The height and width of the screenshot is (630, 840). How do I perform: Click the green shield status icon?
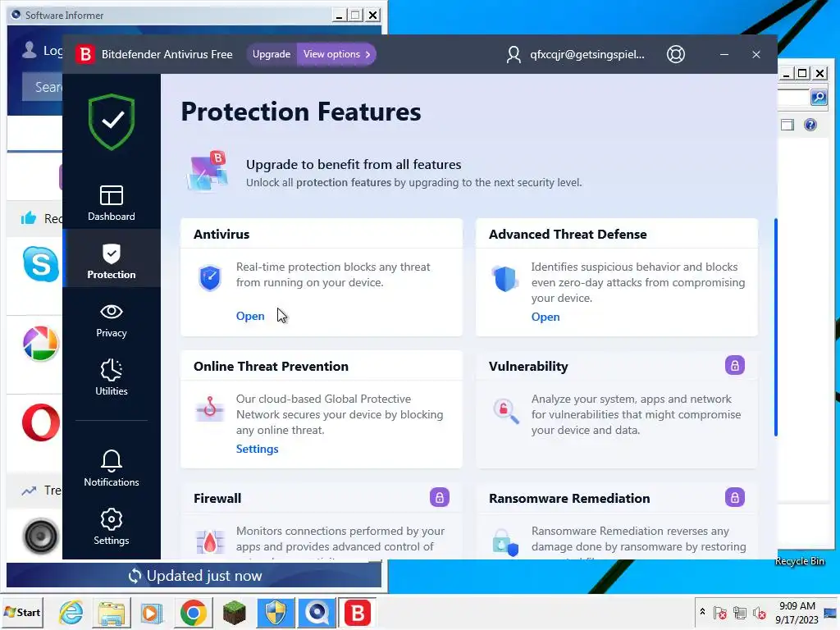point(112,121)
